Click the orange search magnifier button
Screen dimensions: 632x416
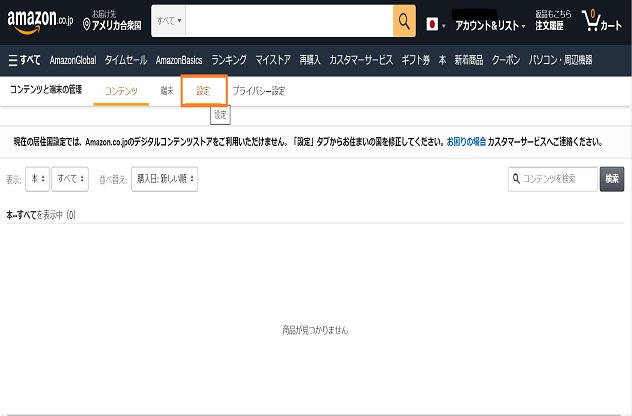point(404,21)
